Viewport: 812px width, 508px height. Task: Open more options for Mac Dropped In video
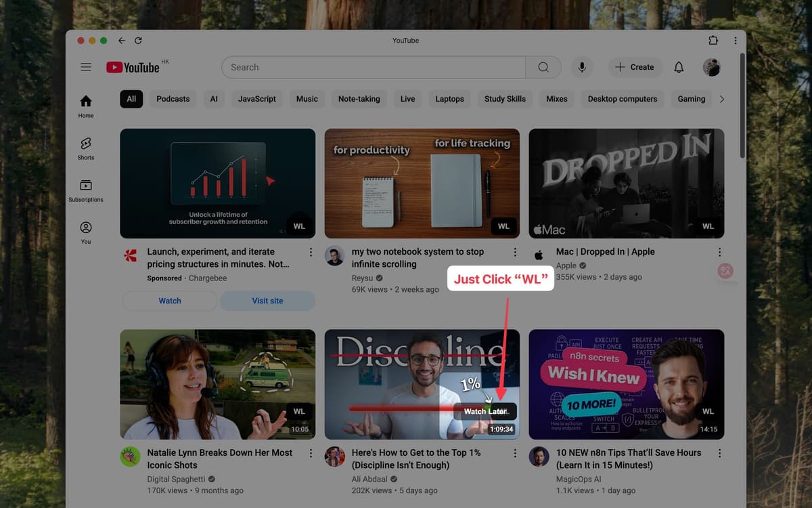[719, 252]
